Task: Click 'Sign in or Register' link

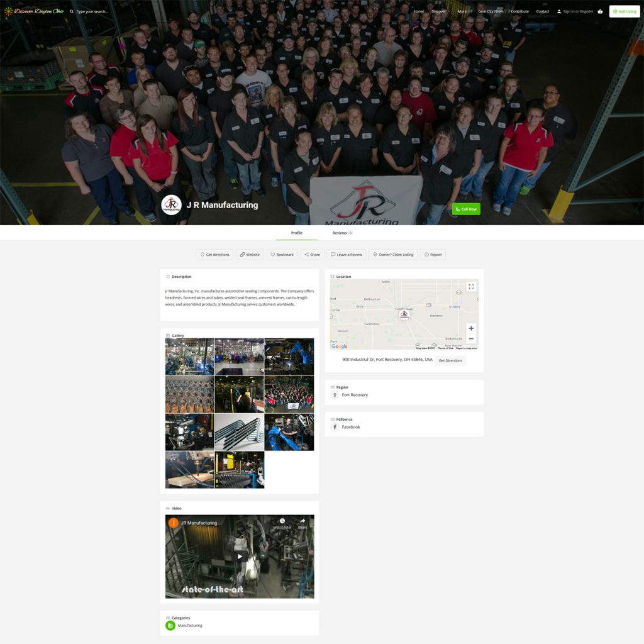Action: click(x=579, y=11)
